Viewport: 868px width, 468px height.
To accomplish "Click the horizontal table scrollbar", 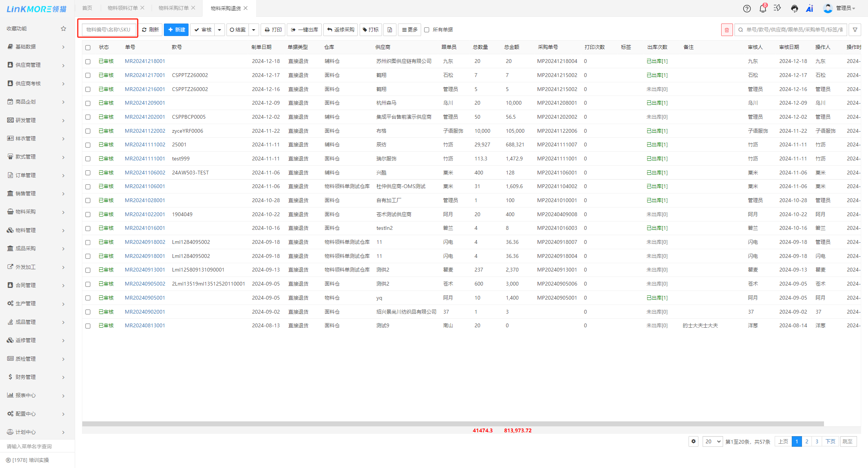I will (453, 424).
